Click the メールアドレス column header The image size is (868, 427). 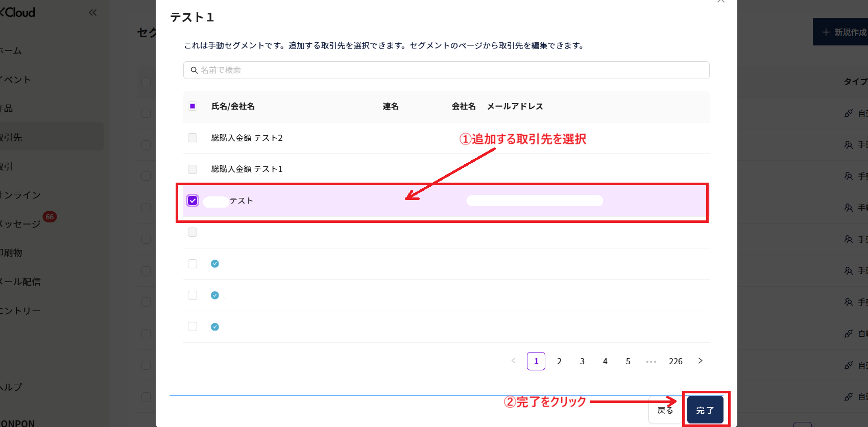(x=515, y=106)
